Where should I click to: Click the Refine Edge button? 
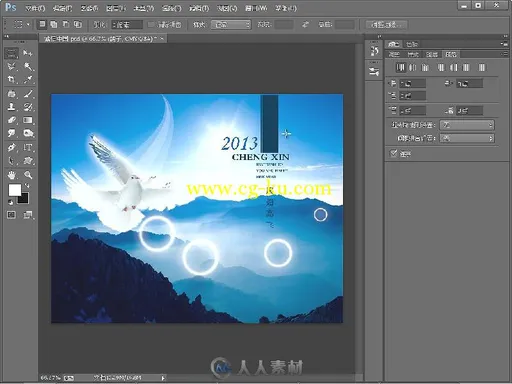(x=388, y=24)
